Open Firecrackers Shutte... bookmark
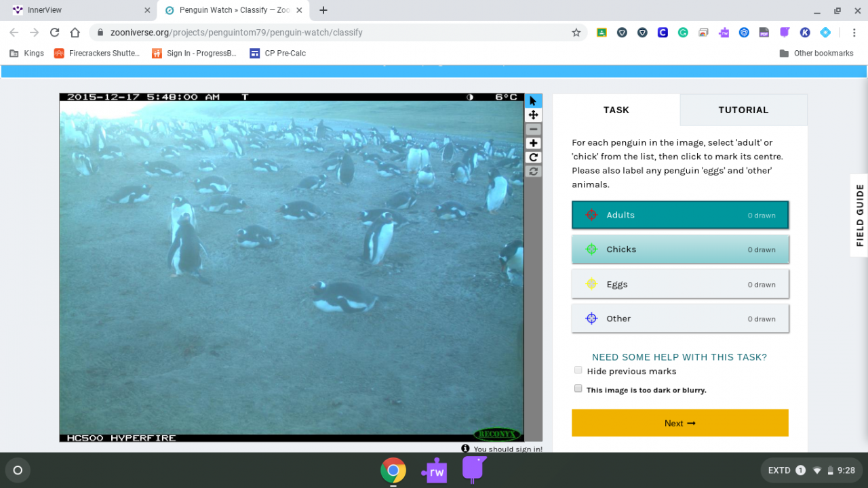868x488 pixels. [97, 53]
